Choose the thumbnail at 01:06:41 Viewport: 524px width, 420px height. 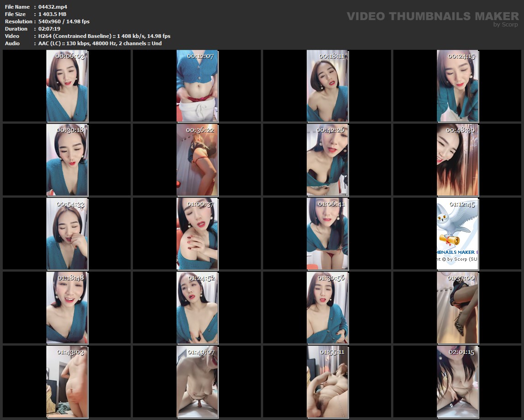(x=327, y=234)
